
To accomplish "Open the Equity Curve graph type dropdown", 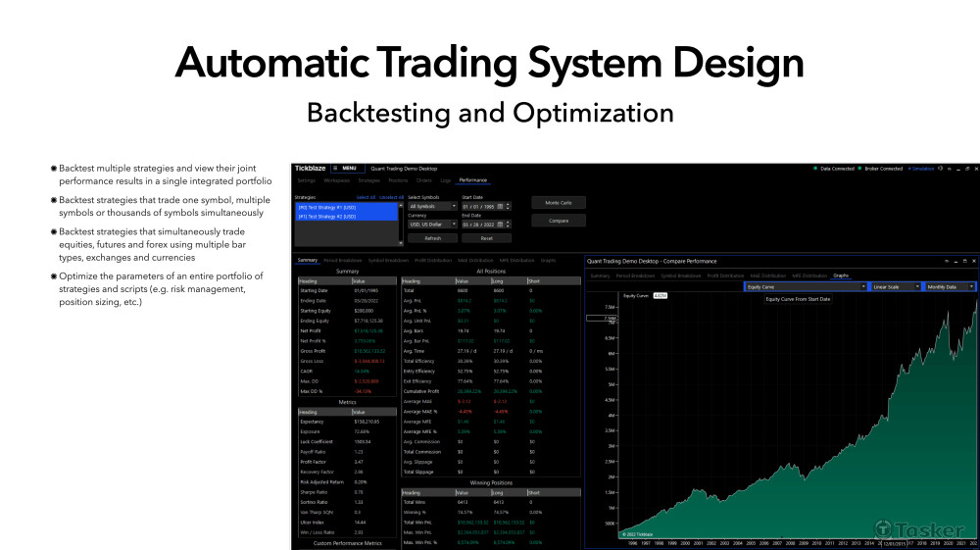I will tap(807, 287).
